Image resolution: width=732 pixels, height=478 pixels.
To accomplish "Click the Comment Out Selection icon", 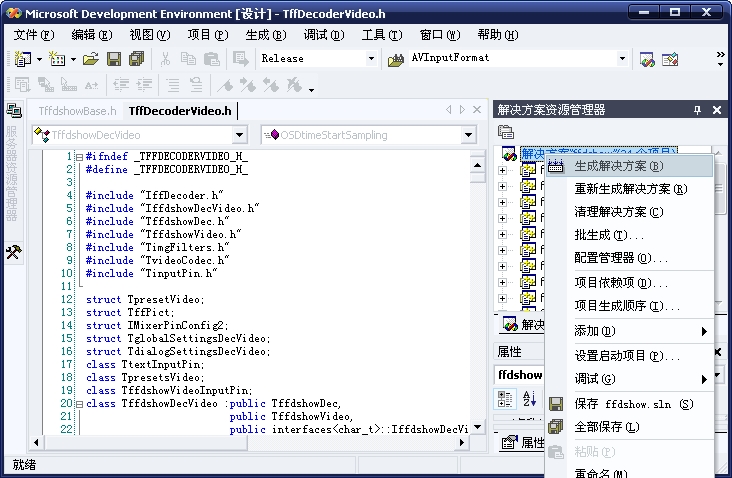I will 173,85.
